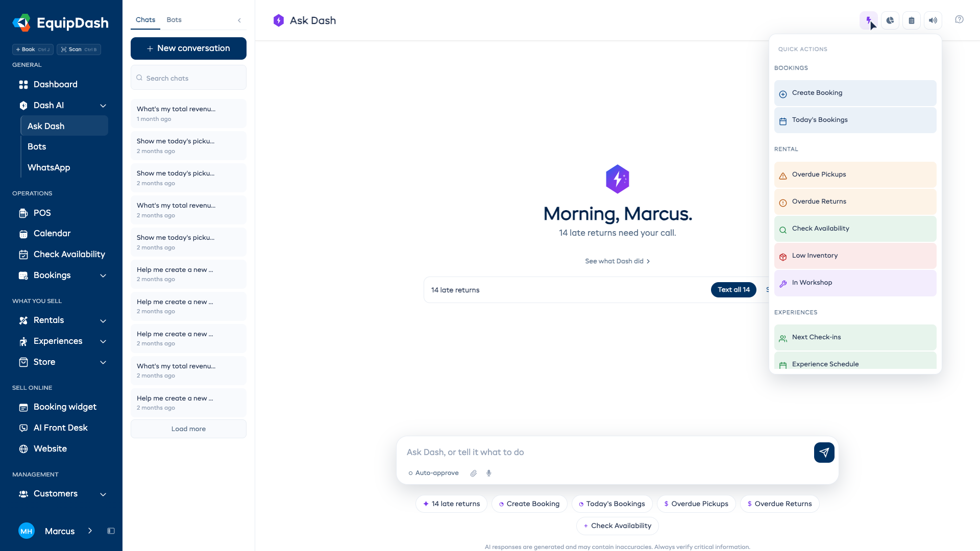
Task: Choose Overdue Returns in Quick Actions panel
Action: 855,202
